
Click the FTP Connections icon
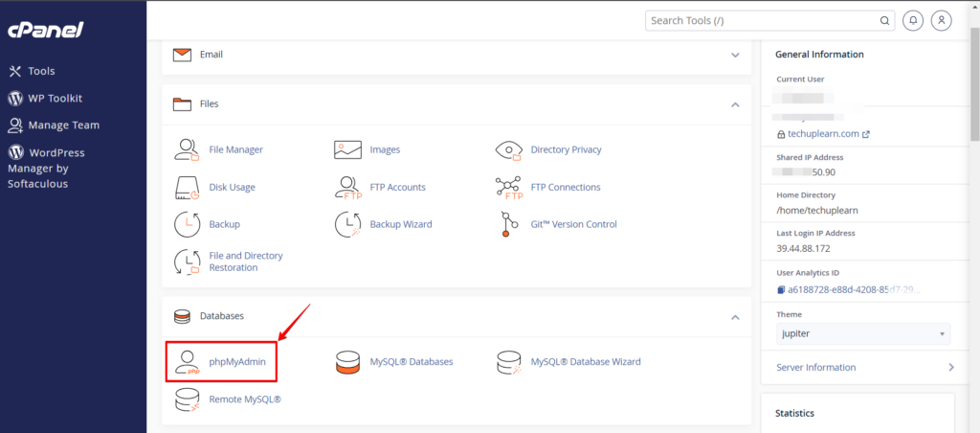click(x=509, y=187)
